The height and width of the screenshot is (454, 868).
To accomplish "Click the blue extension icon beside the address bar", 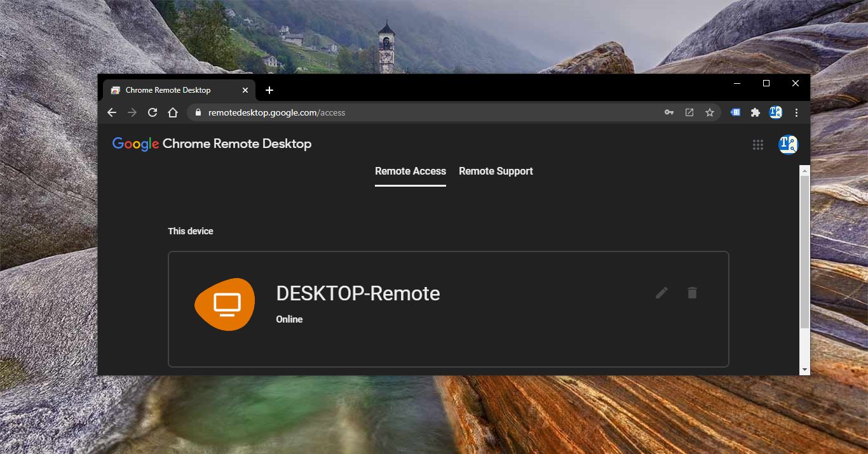I will [735, 112].
